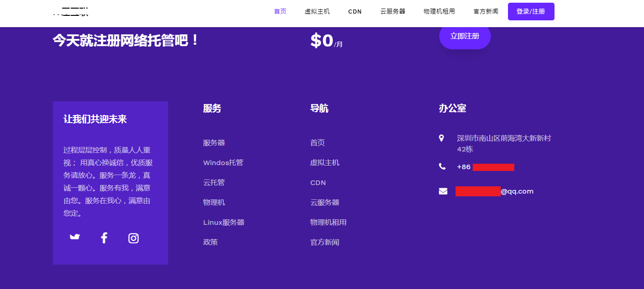644x289 pixels.
Task: Open the Twitter social icon
Action: [x=75, y=237]
